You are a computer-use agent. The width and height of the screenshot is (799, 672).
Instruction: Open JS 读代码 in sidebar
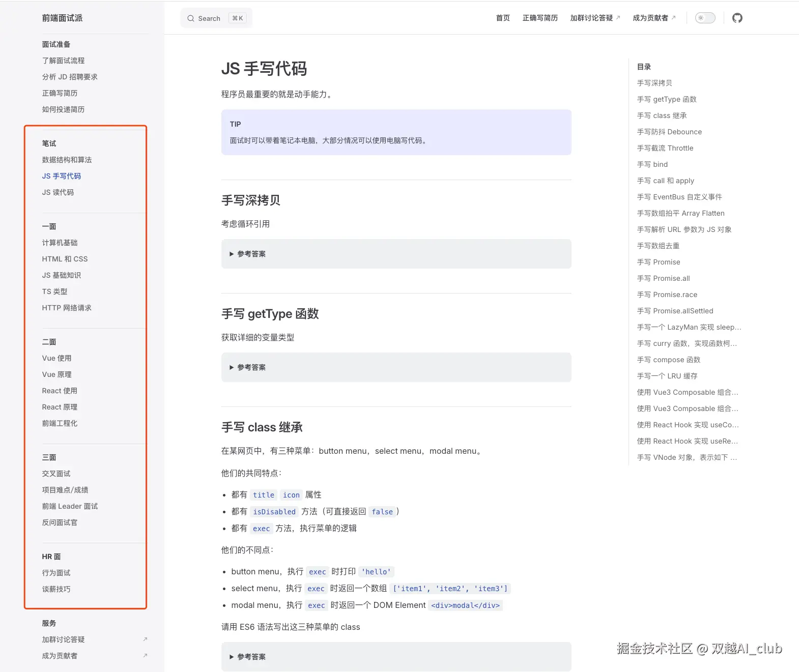(x=58, y=192)
